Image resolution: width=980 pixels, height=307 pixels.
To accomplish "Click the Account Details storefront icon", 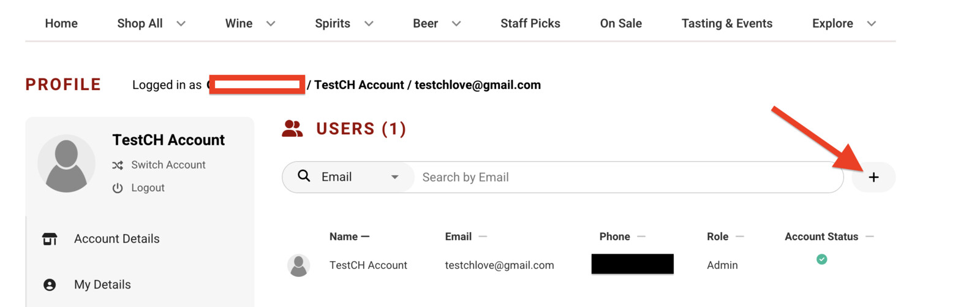I will [x=50, y=239].
